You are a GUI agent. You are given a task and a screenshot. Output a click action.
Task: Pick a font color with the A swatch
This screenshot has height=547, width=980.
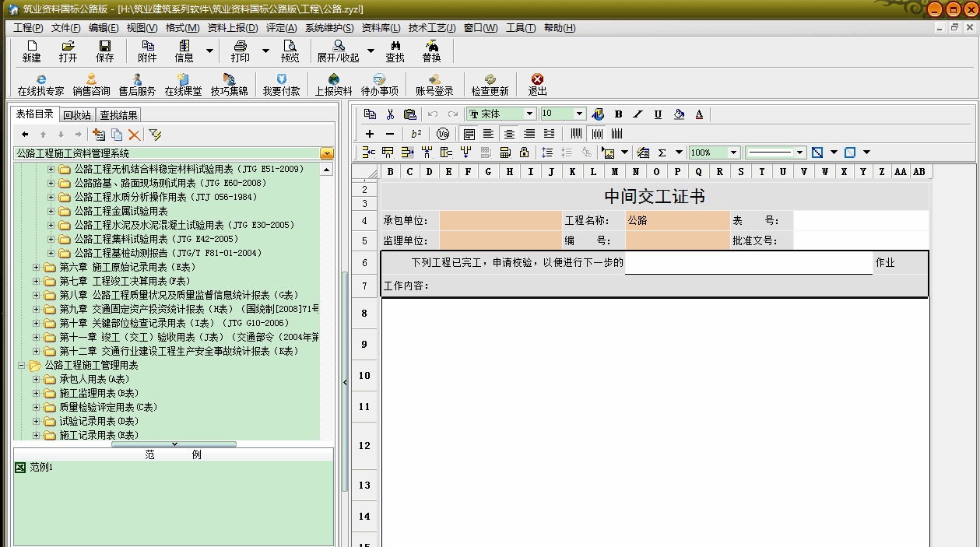(698, 114)
